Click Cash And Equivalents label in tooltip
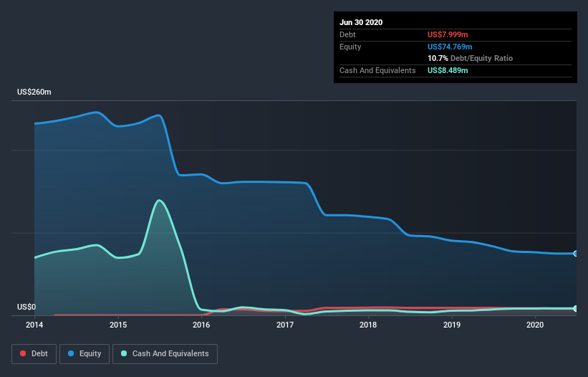Viewport: 588px width, 377px height. point(377,70)
